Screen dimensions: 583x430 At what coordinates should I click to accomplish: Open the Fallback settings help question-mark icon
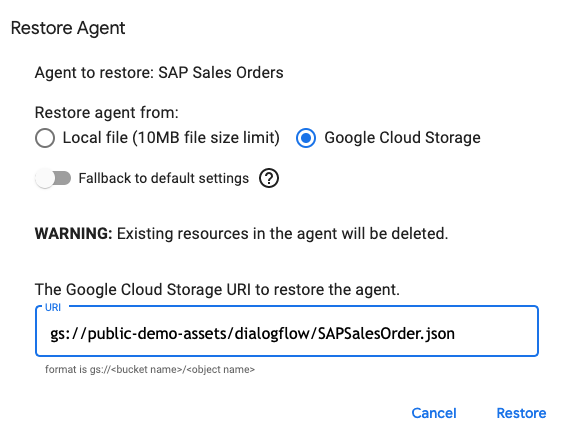(268, 178)
